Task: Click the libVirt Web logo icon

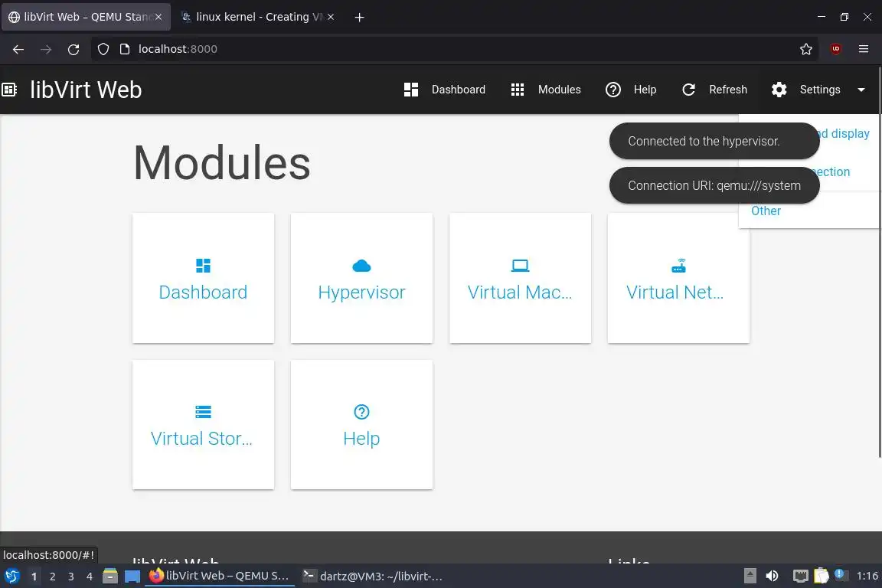Action: pos(9,90)
